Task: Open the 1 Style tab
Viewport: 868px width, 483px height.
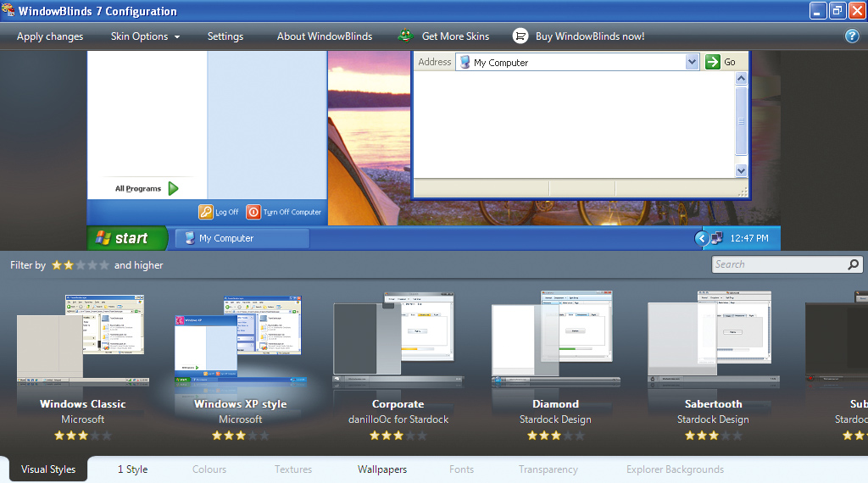Action: [132, 469]
